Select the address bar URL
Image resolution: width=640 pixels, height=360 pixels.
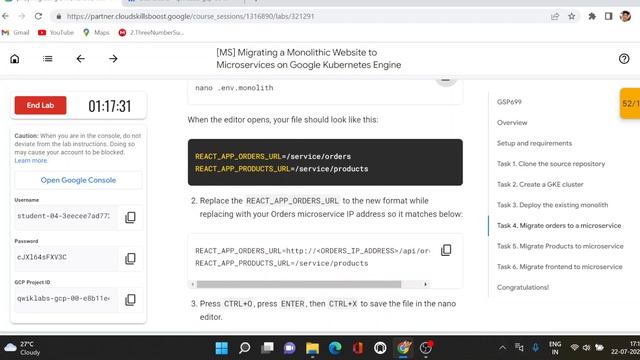(x=190, y=16)
